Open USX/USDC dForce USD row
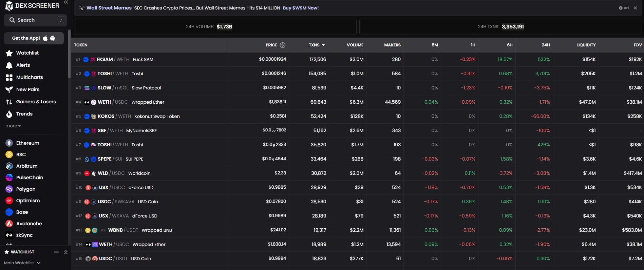The height and width of the screenshot is (270, 644). pyautogui.click(x=358, y=187)
